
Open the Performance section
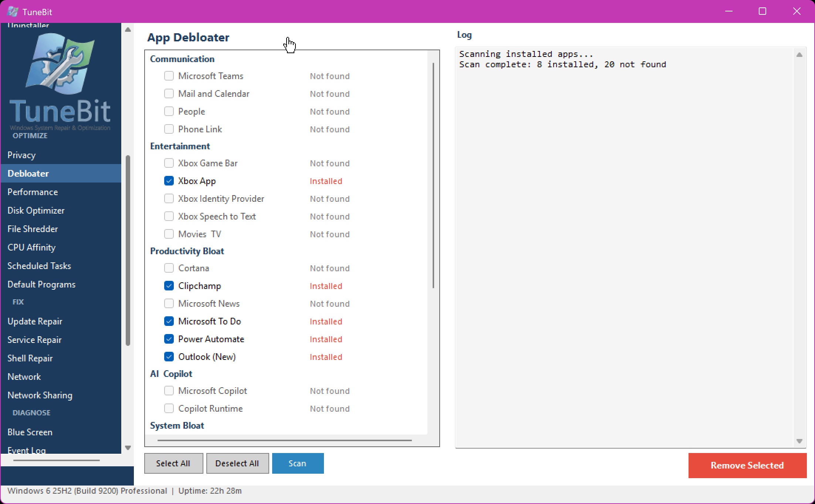(x=61, y=192)
